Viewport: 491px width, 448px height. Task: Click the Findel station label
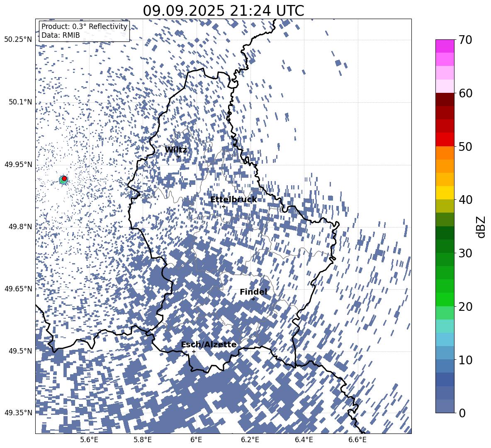point(253,292)
